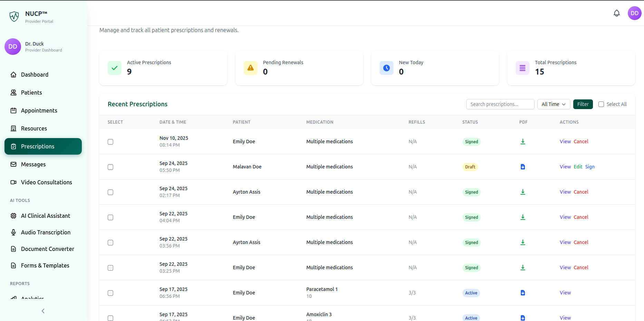Viewport: 644px width, 321px height.
Task: Click Sign link for Malavan Doe draft
Action: pyautogui.click(x=589, y=167)
